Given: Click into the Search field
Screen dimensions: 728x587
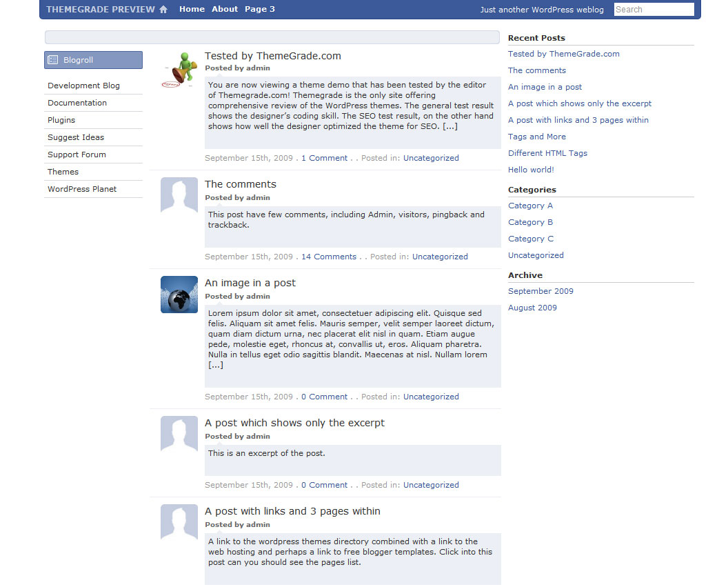Looking at the screenshot, I should click(654, 9).
